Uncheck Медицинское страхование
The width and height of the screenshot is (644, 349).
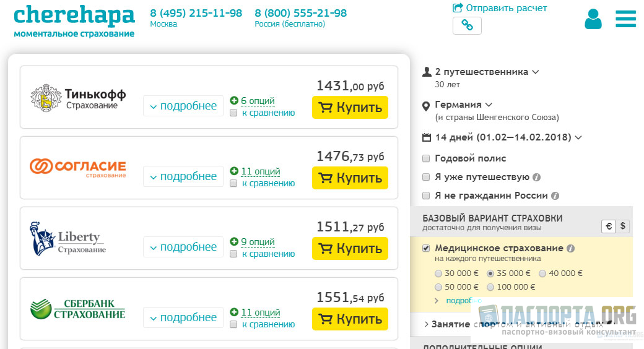pyautogui.click(x=426, y=248)
